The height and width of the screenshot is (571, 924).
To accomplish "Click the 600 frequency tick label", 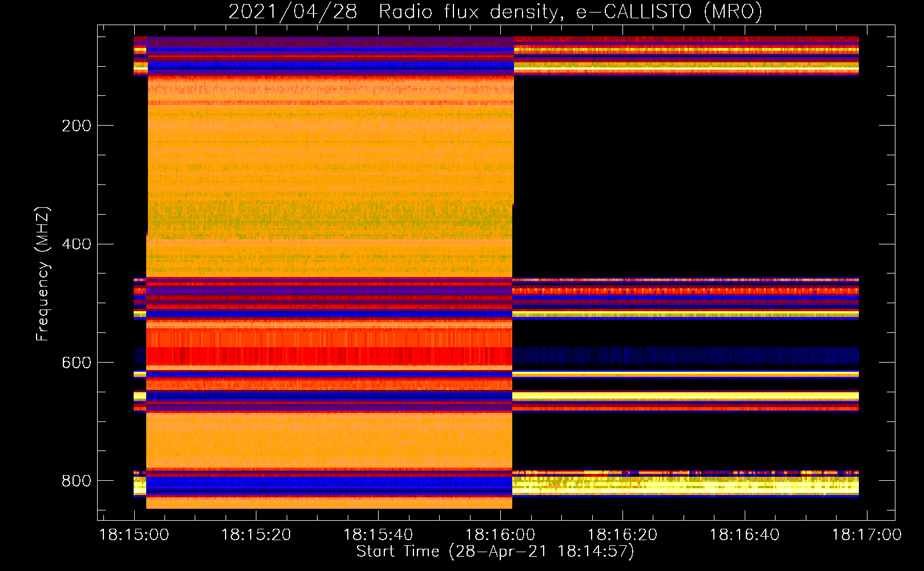I will [x=77, y=363].
